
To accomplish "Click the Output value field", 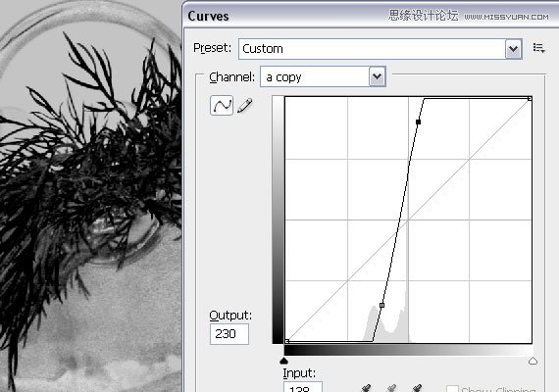I will click(x=229, y=334).
